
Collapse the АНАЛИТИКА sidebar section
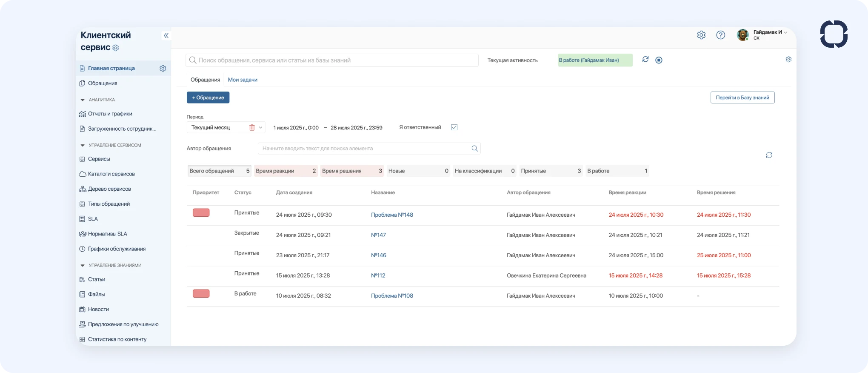click(83, 100)
